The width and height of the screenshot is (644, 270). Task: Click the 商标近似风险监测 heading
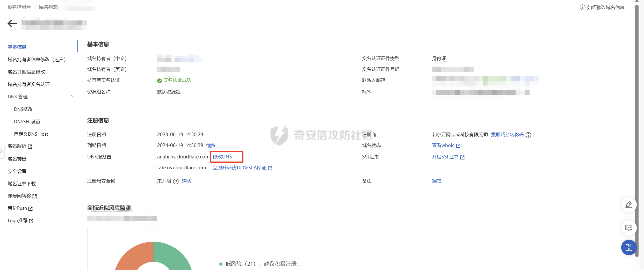109,208
